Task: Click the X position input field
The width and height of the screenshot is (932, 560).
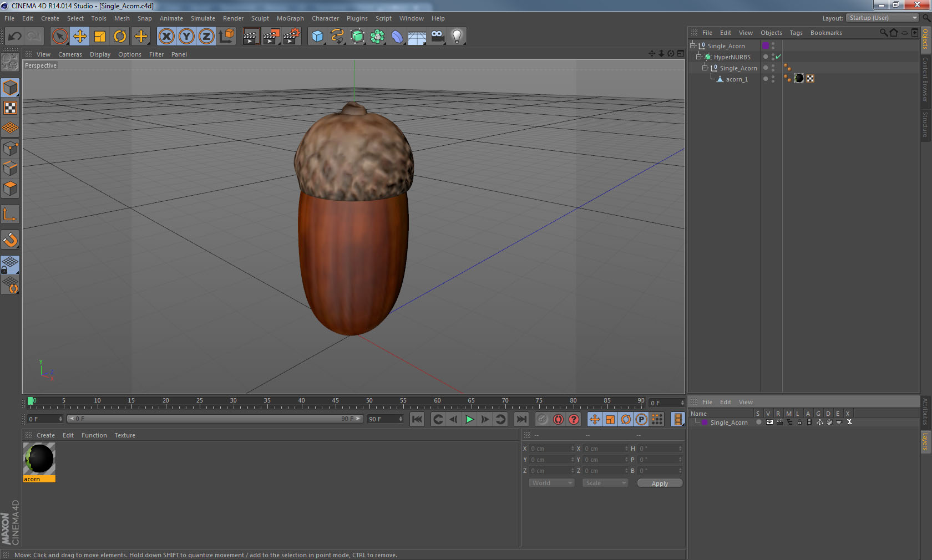Action: (x=552, y=449)
